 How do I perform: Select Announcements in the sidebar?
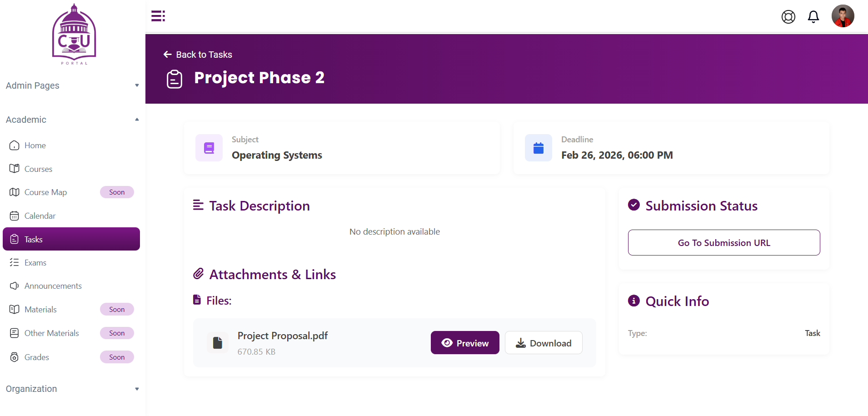pos(53,286)
